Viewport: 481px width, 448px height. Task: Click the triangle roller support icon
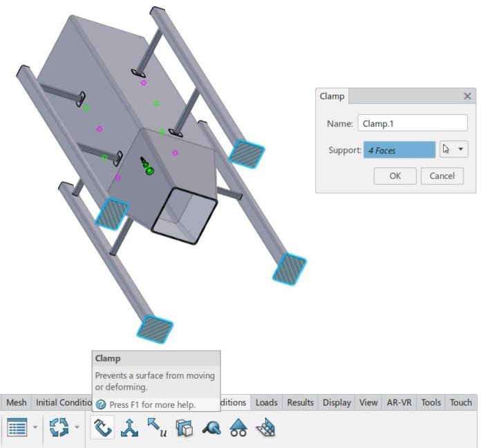coord(238,428)
